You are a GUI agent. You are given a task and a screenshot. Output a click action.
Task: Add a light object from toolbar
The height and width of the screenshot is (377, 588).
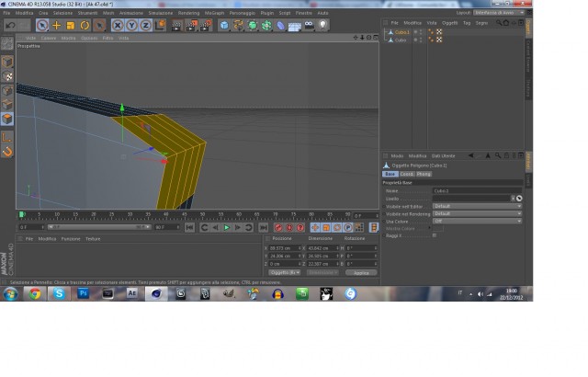(x=322, y=25)
